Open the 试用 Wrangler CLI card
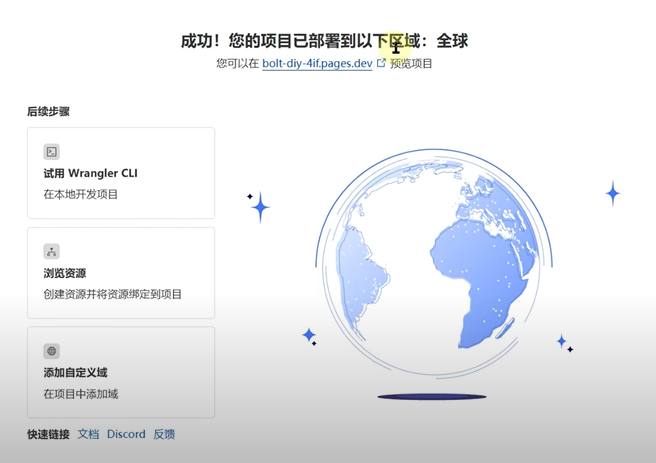Image resolution: width=656 pixels, height=463 pixels. [x=121, y=173]
